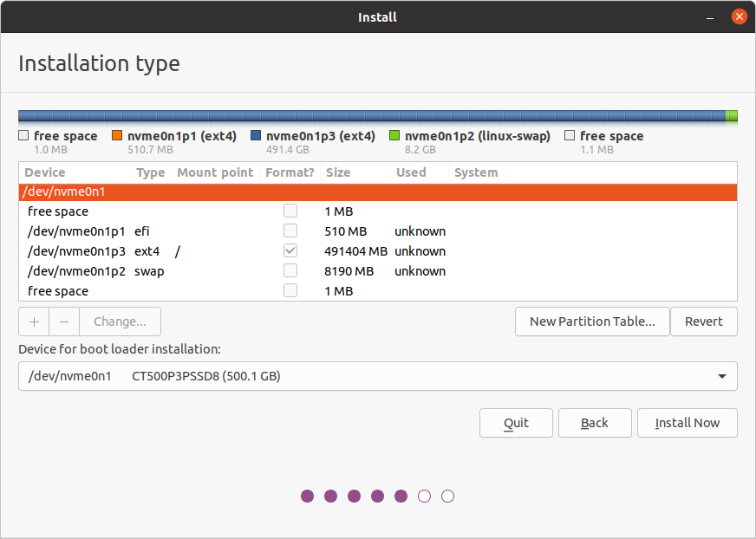756x539 pixels.
Task: Click the Size column header
Action: [355, 172]
